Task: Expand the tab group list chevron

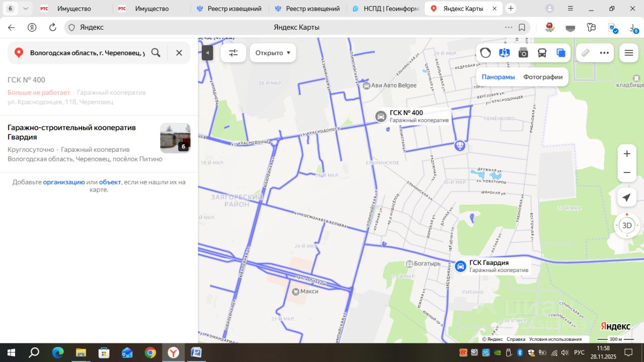Action: click(x=26, y=9)
